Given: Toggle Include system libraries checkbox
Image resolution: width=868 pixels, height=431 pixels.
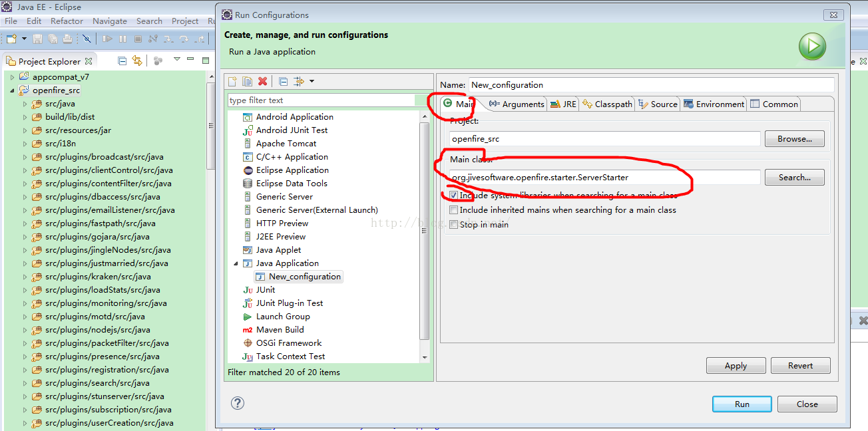Looking at the screenshot, I should (x=454, y=196).
